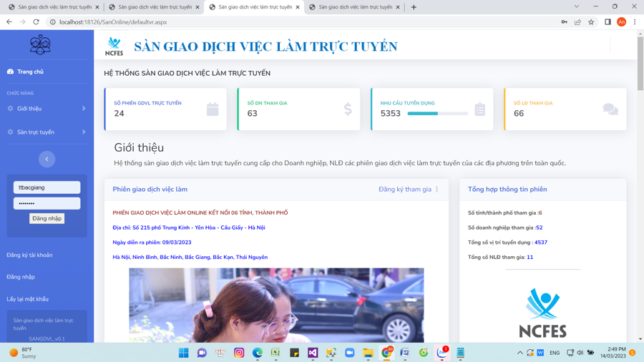Open the clock showing 2:49 PM
The image size is (644, 362).
pos(613,353)
